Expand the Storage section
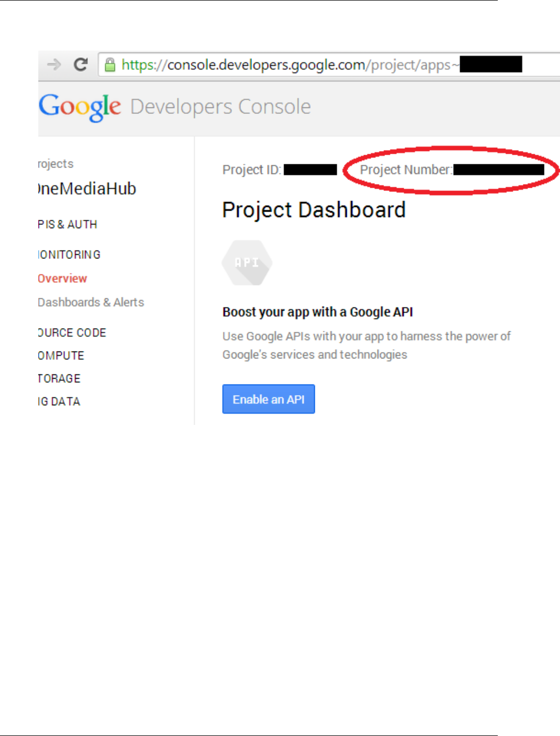560x736 pixels. pos(59,379)
